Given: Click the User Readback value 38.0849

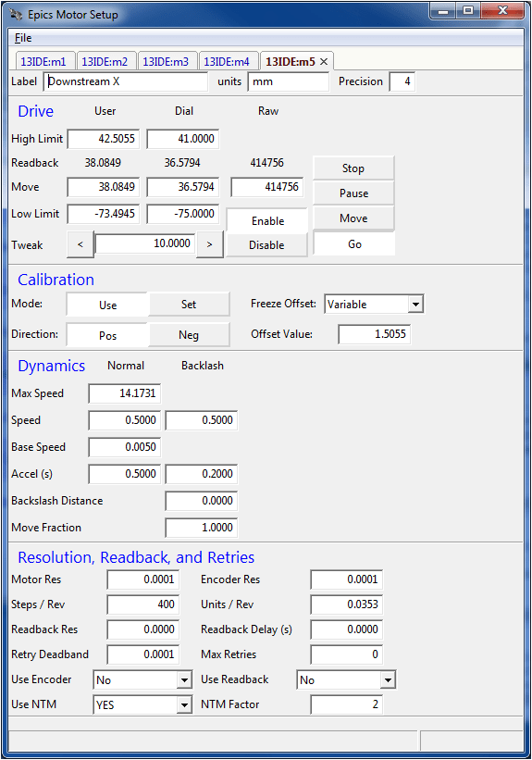Looking at the screenshot, I should 103,163.
